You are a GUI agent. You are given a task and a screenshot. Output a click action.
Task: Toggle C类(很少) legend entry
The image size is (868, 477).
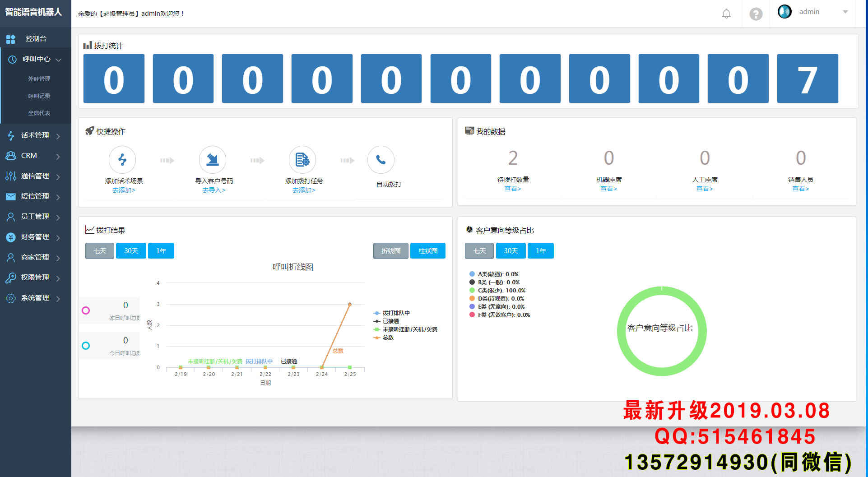point(497,290)
